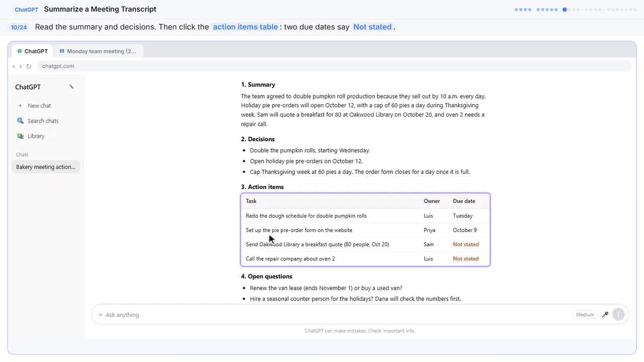Click the 2. Decisions heading

click(x=258, y=139)
